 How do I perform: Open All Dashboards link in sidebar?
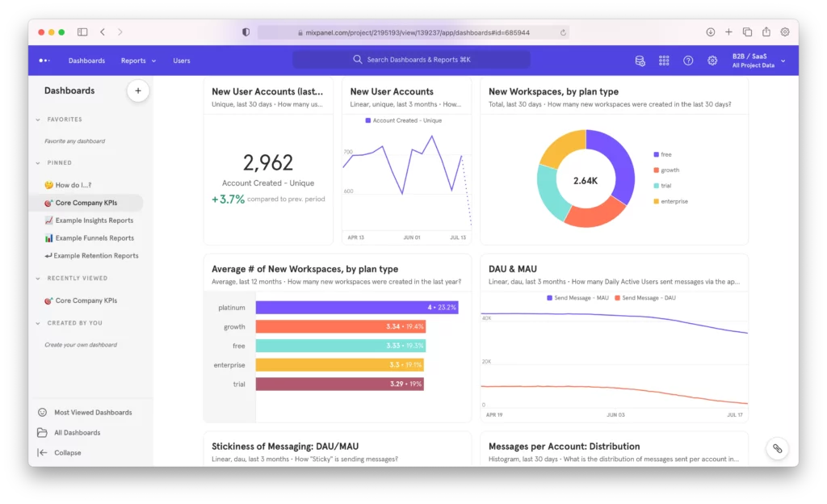tap(77, 433)
